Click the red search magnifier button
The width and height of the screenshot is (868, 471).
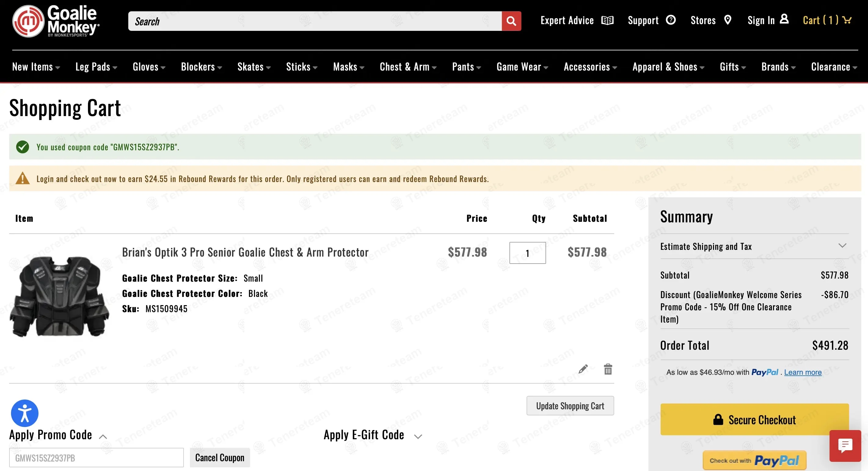pyautogui.click(x=511, y=21)
